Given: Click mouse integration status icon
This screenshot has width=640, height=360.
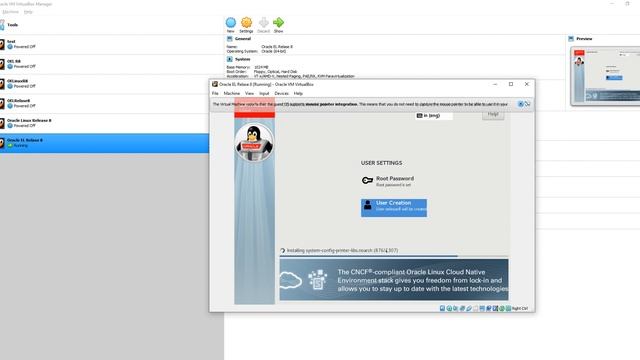Looking at the screenshot, I should pyautogui.click(x=502, y=308).
